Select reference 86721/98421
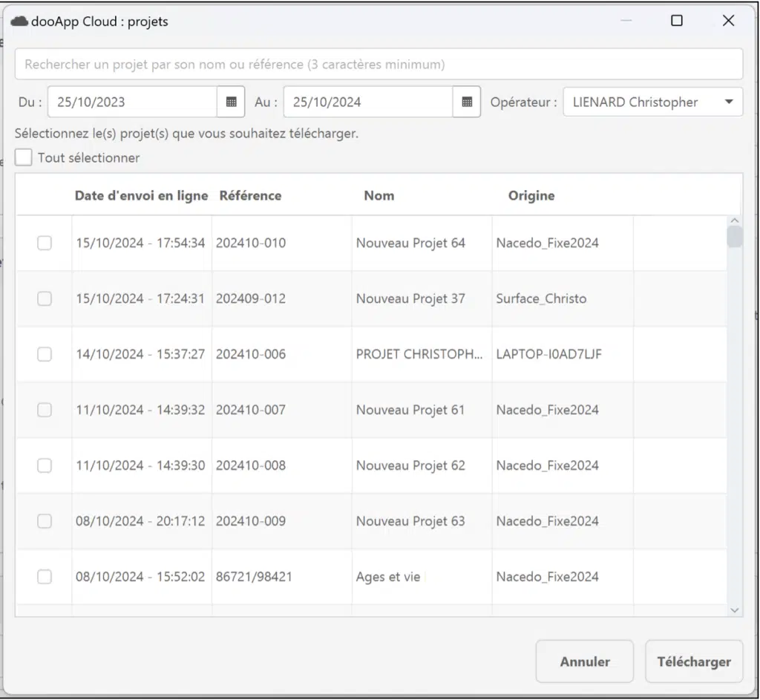 [254, 577]
